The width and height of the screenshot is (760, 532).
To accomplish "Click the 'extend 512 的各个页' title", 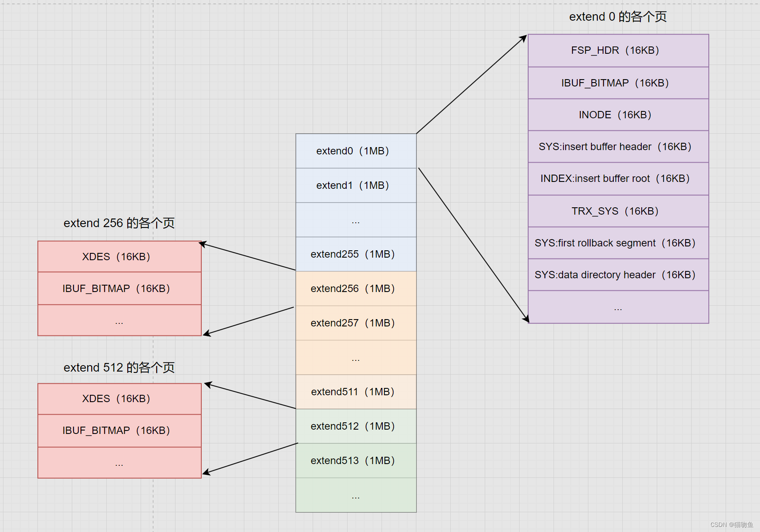I will click(x=119, y=367).
